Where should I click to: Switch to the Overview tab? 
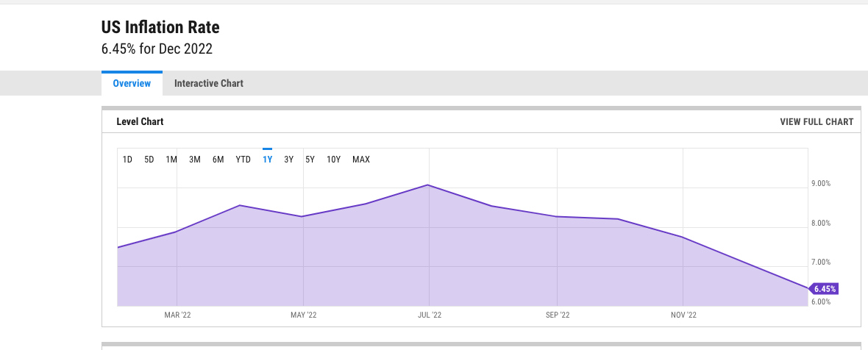pyautogui.click(x=132, y=84)
